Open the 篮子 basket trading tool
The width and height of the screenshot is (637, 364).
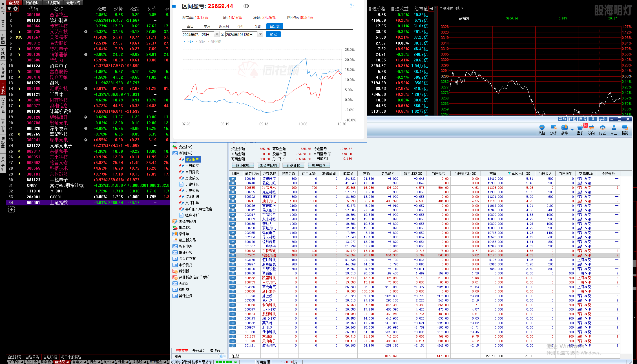point(580,130)
